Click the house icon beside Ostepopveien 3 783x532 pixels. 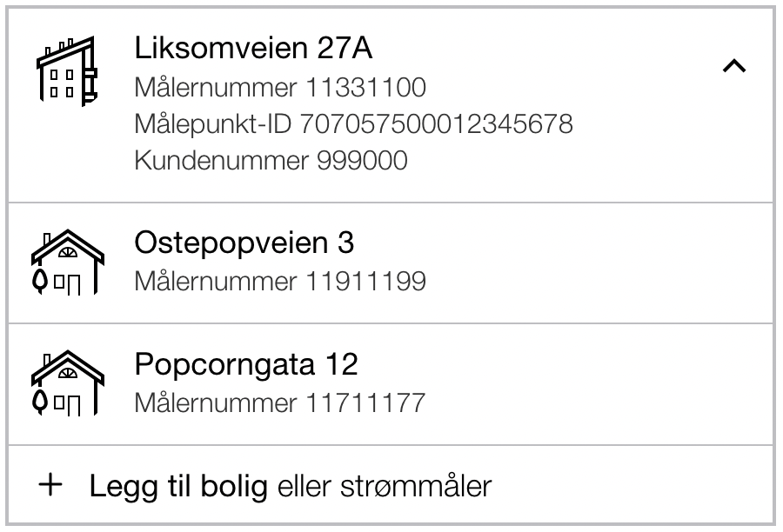pyautogui.click(x=67, y=263)
